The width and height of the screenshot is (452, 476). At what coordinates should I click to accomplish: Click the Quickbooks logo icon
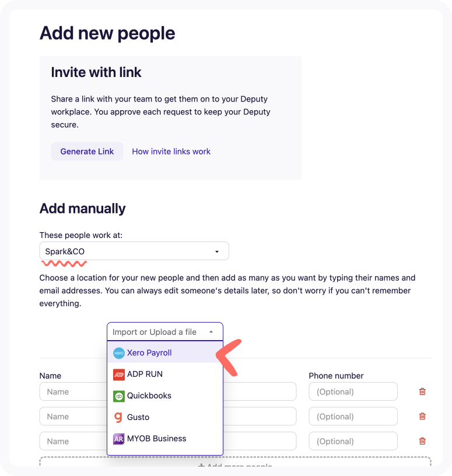118,395
